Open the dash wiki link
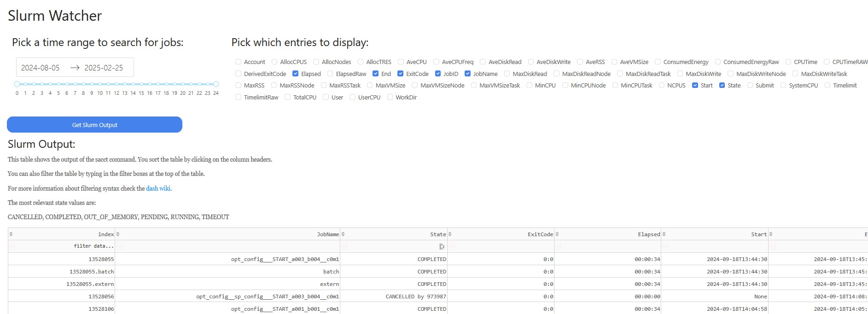Screen dimensions: 868x314 click(x=158, y=188)
